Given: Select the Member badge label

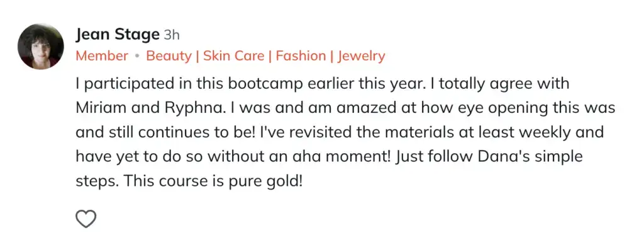Looking at the screenshot, I should click(x=102, y=56).
